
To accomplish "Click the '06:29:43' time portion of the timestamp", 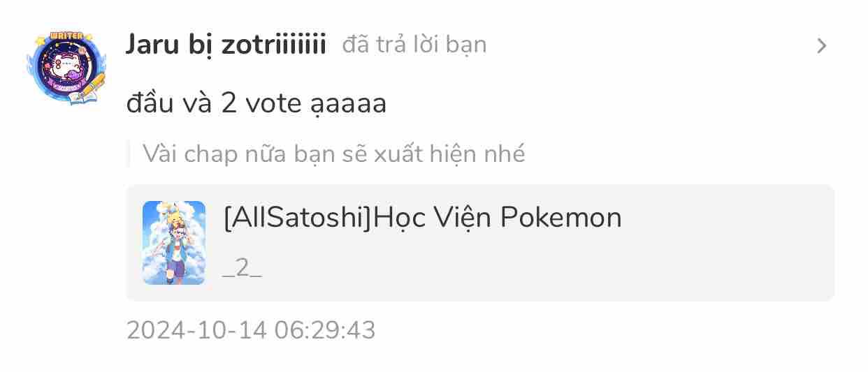I will 325,330.
